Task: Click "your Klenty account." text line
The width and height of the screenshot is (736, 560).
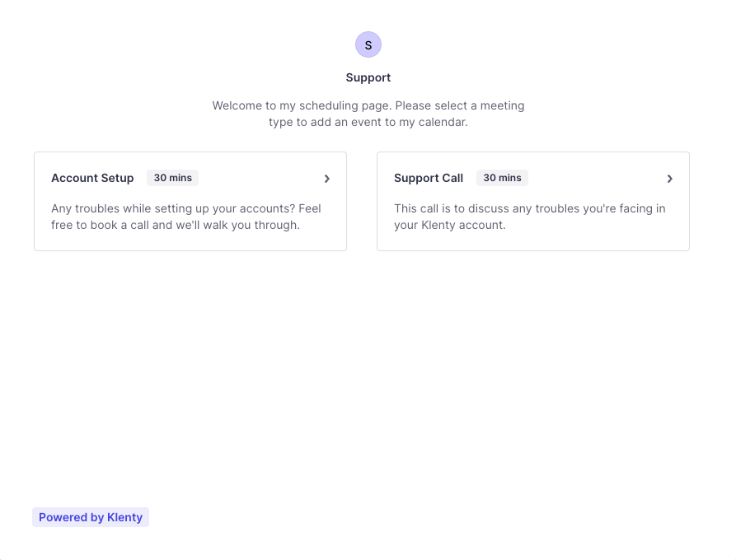Action: [x=449, y=225]
